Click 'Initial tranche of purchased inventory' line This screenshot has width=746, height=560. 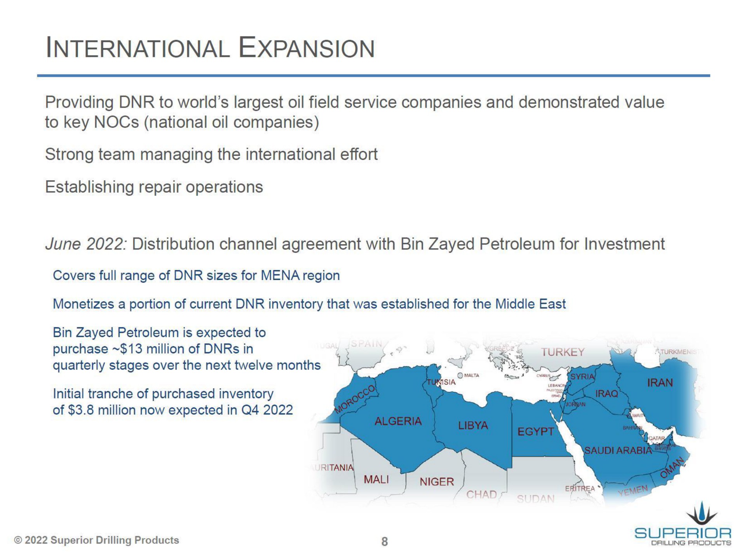pyautogui.click(x=163, y=394)
